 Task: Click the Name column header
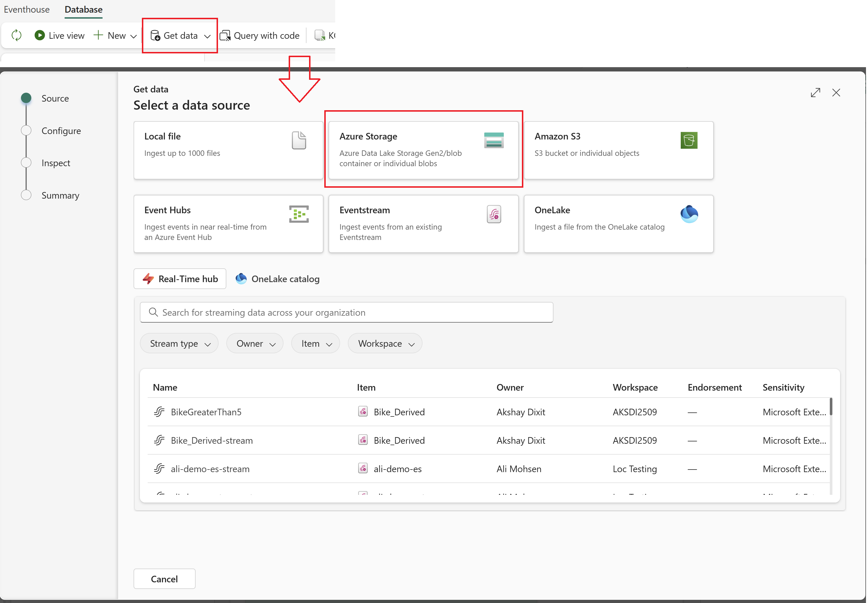pyautogui.click(x=165, y=388)
